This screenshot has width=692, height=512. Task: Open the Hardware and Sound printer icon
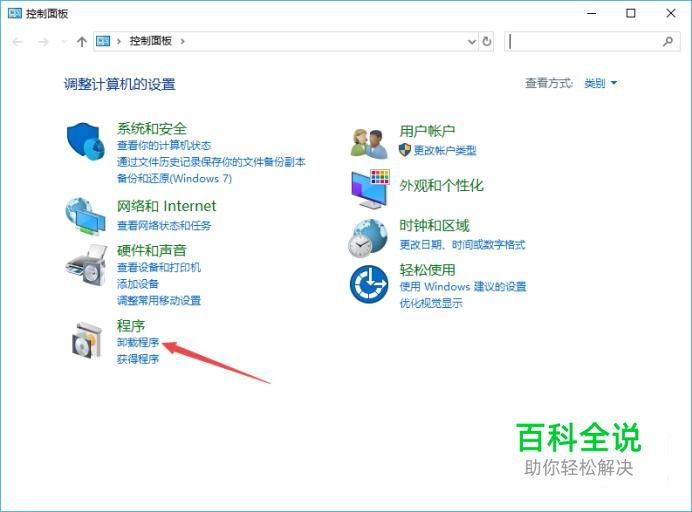coord(86,265)
